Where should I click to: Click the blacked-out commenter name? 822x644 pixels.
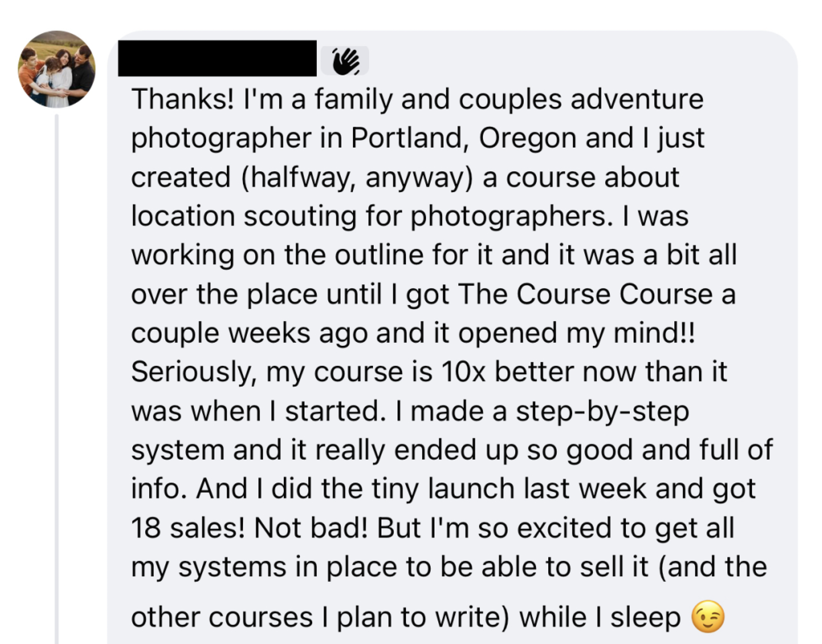pyautogui.click(x=217, y=58)
